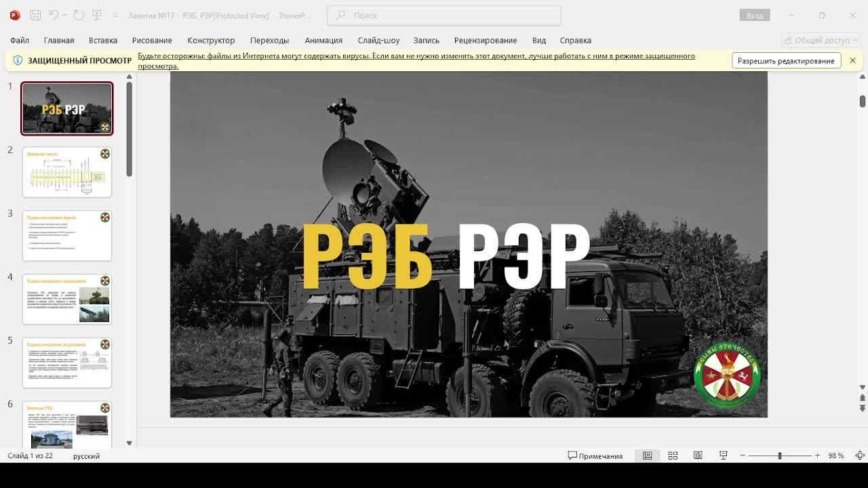Click the Слайд 1 из 22 status indicator

(x=30, y=455)
